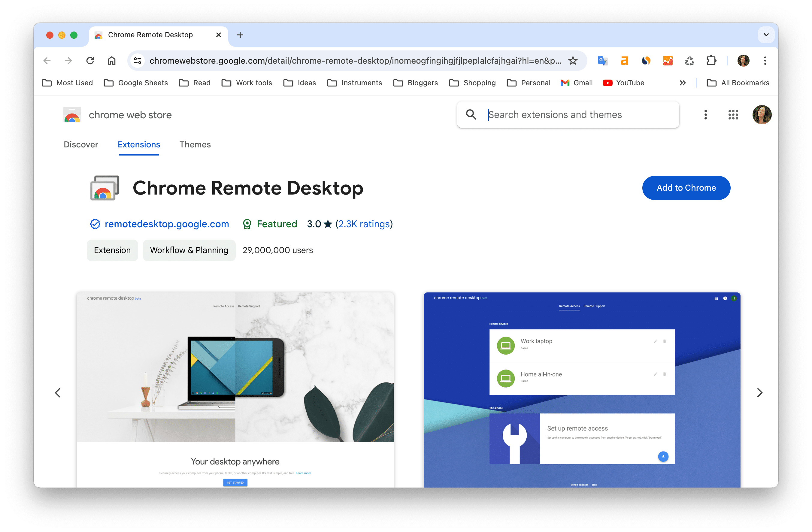This screenshot has height=532, width=812.
Task: Open the web store three-dot options menu
Action: (706, 115)
